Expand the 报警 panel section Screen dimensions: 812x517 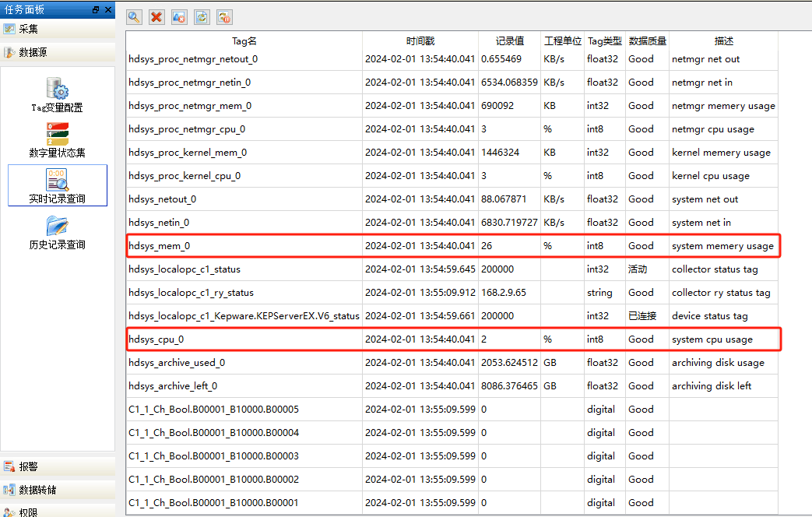[58, 466]
